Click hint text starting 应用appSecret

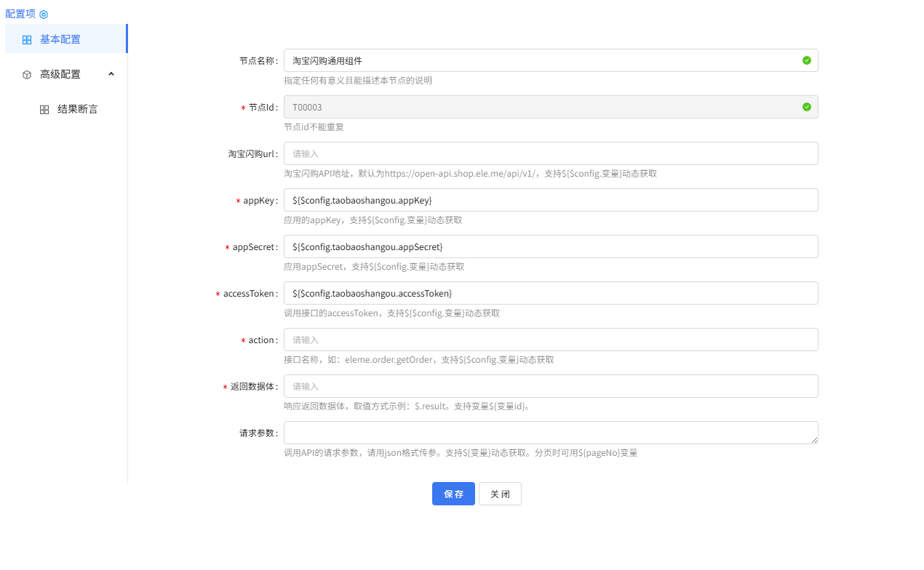tap(374, 267)
